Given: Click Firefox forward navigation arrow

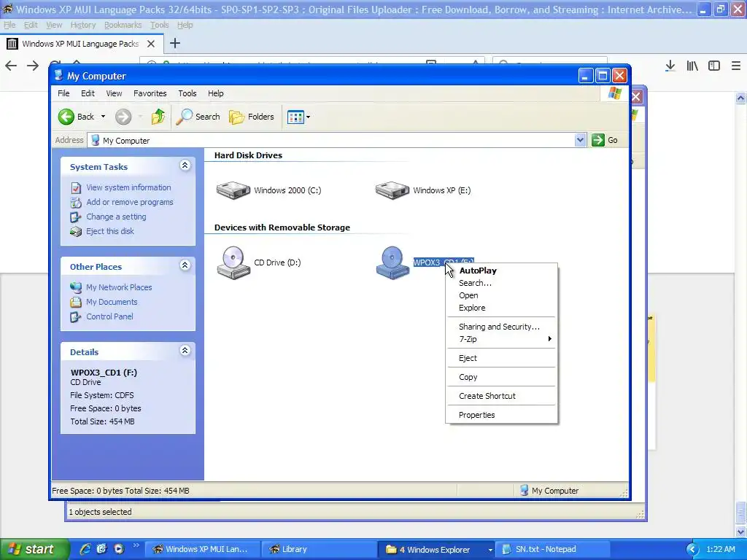Looking at the screenshot, I should [x=33, y=66].
